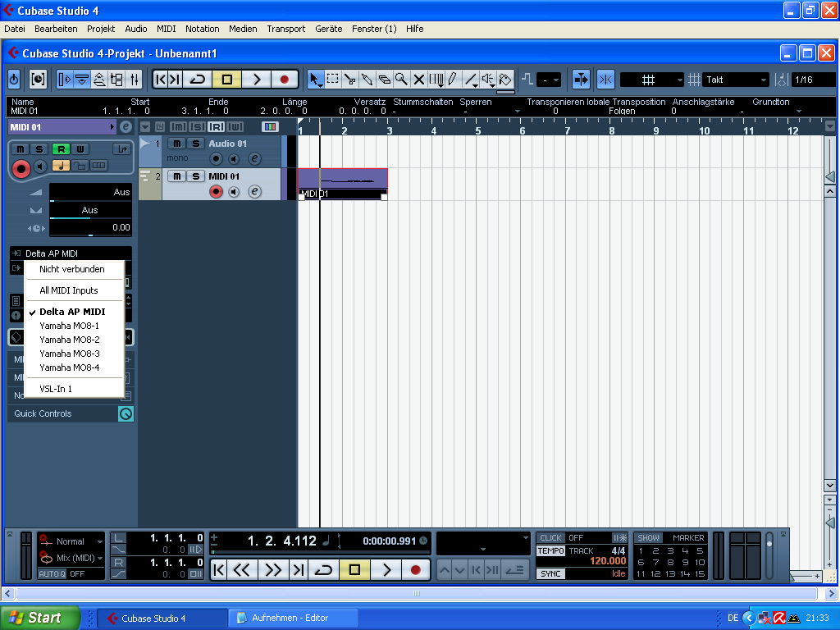Click AUTO Q button in transport

[x=52, y=573]
